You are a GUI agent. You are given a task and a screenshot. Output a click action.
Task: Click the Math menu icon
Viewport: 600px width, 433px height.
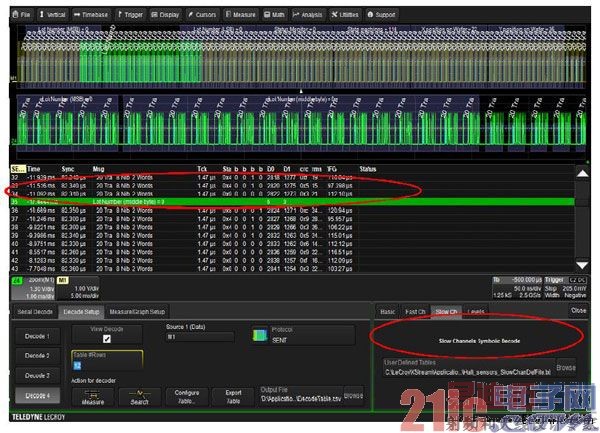pos(267,15)
